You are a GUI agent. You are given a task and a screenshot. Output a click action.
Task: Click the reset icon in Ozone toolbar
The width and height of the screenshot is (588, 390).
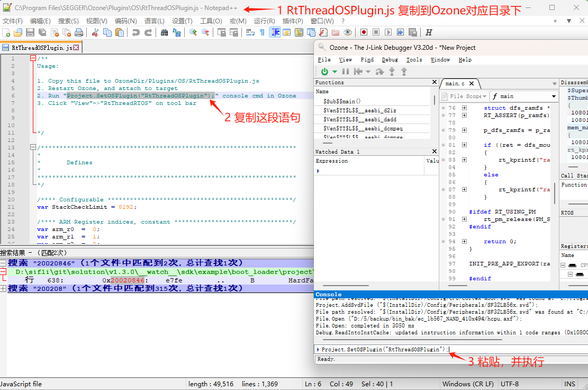point(358,72)
